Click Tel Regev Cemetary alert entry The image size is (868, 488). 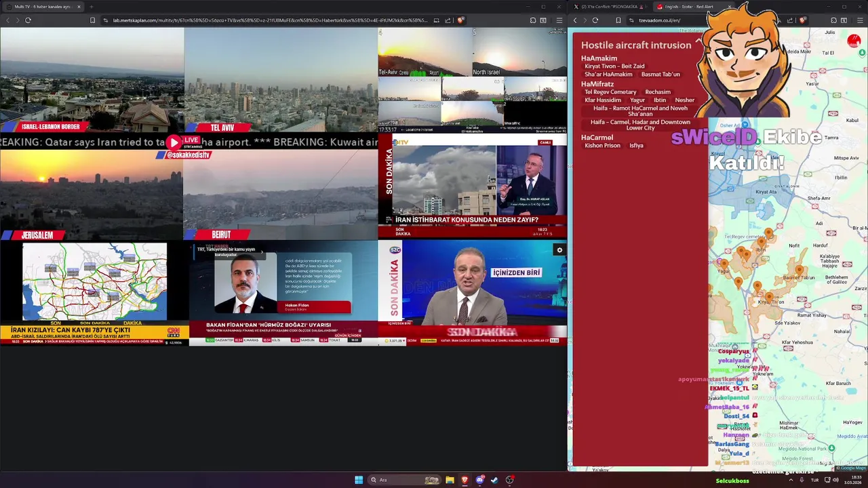pyautogui.click(x=610, y=92)
